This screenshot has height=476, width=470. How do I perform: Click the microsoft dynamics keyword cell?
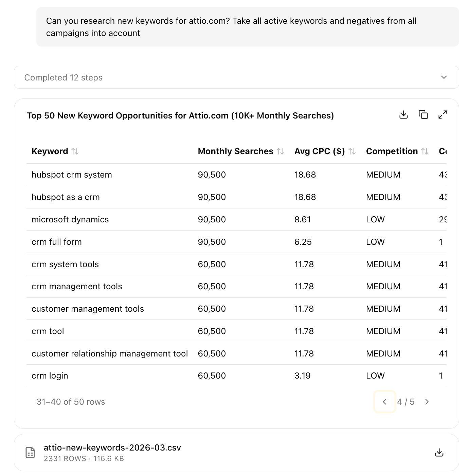[x=70, y=220]
